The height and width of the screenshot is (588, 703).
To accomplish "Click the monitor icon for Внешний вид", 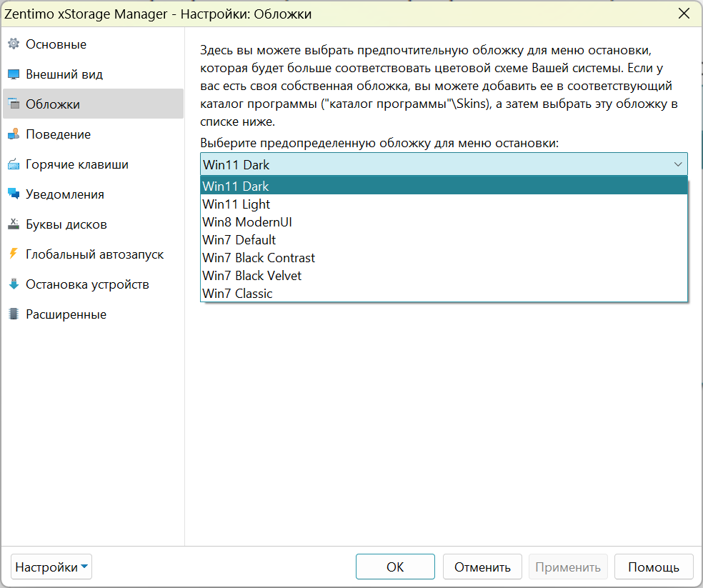I will tap(14, 74).
